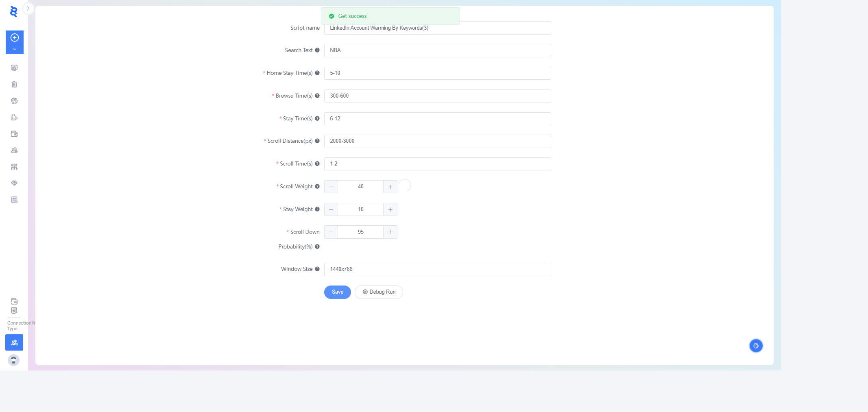Click the trash bin icon in sidebar

tap(14, 84)
